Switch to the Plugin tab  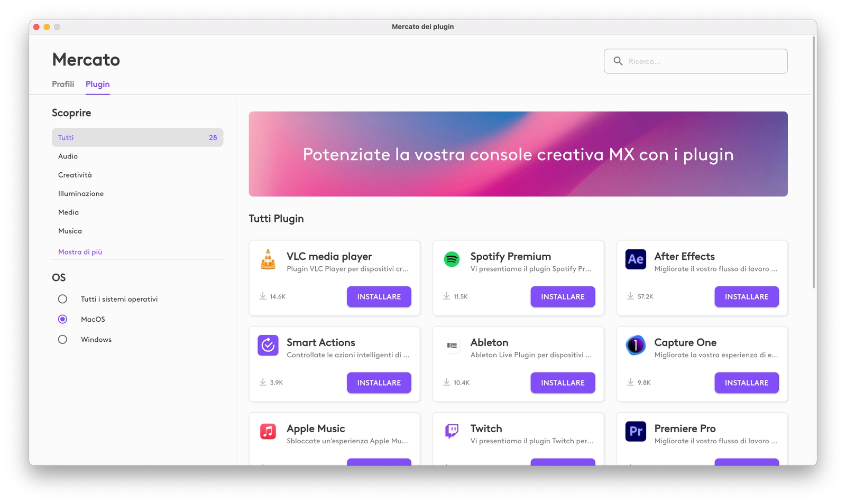(98, 84)
